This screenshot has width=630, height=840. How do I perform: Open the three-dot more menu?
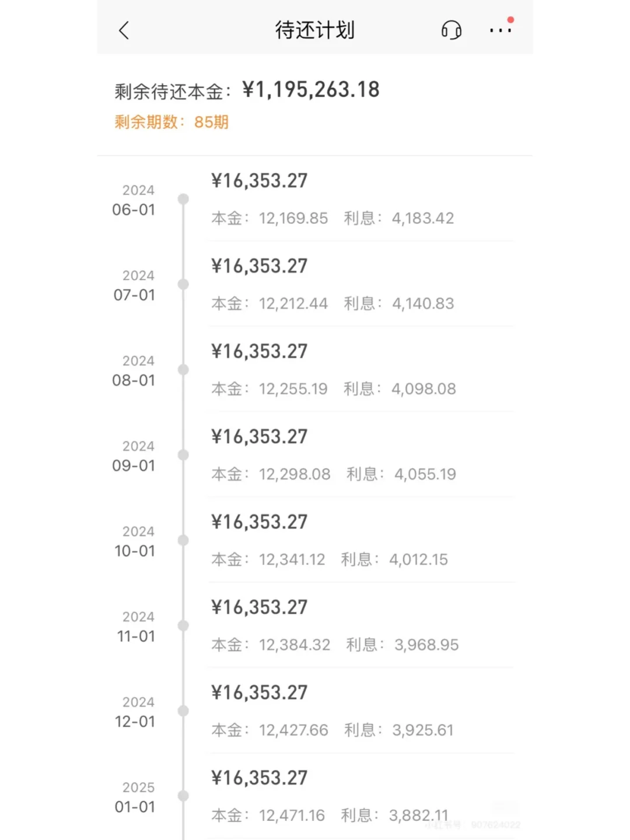(x=501, y=30)
